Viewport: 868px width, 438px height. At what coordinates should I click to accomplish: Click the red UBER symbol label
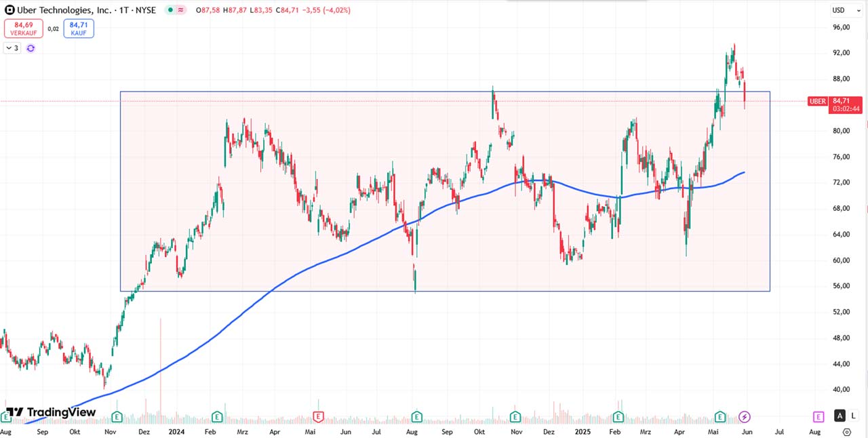(x=818, y=102)
